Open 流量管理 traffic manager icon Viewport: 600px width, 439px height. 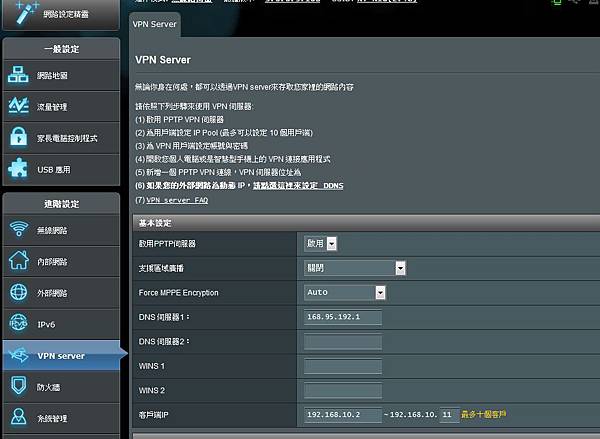point(18,106)
